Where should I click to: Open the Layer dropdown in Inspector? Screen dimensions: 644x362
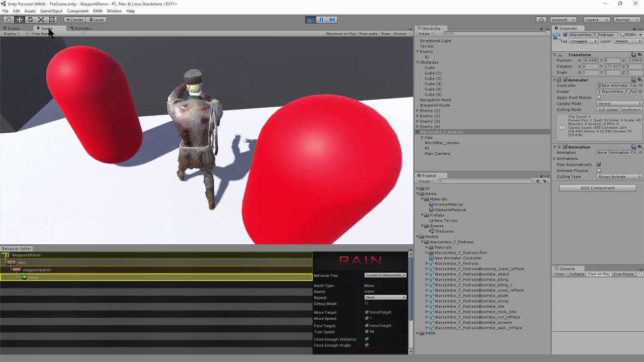[628, 41]
